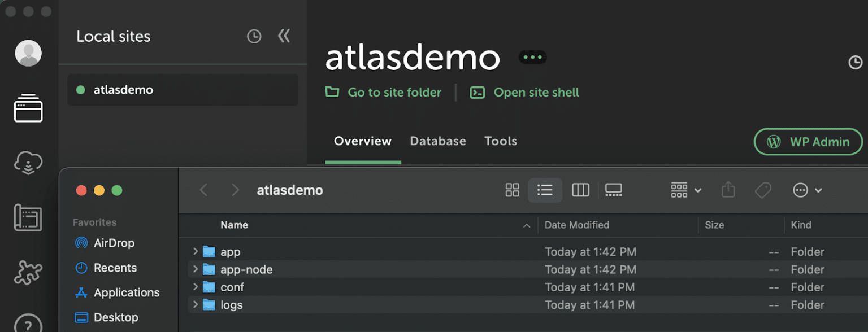Open the Blueprints icon in sidebar
This screenshot has width=868, height=332.
pyautogui.click(x=28, y=219)
